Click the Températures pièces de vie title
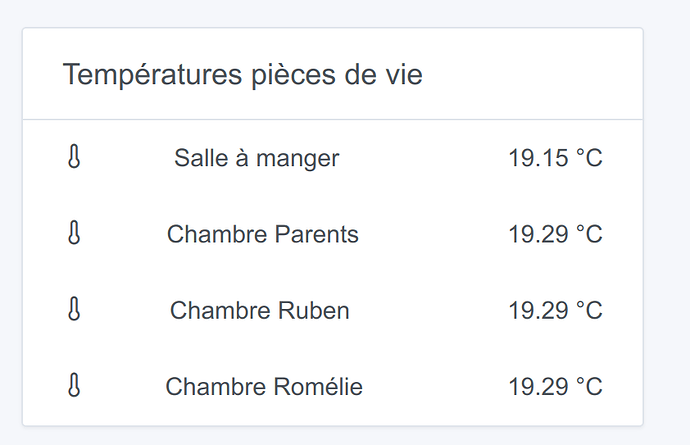 point(242,75)
